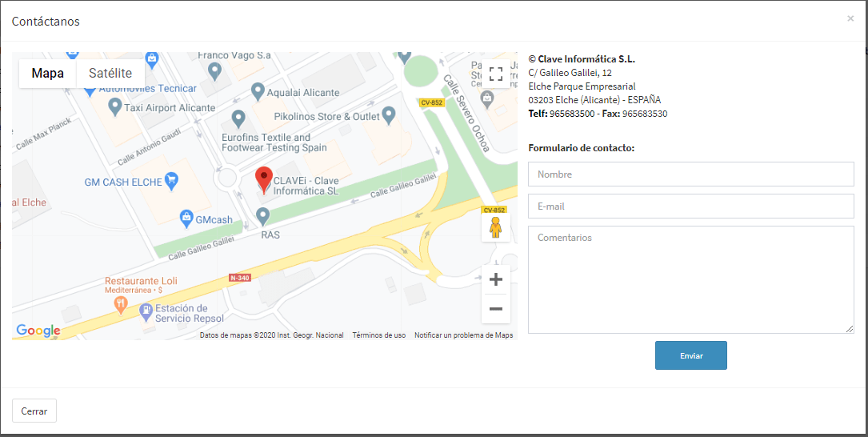Click into the Nombre field
Screen dimensions: 868x437
click(691, 174)
